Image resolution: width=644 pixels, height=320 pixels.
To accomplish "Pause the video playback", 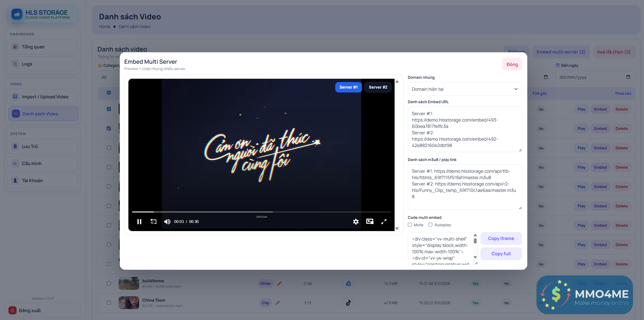I will coord(139,221).
